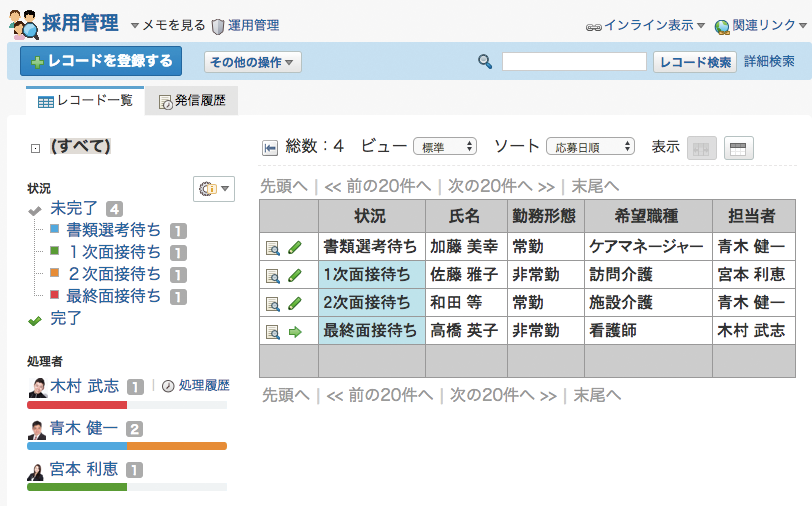
Task: Click the 希望職種 column header
Action: 648,216
